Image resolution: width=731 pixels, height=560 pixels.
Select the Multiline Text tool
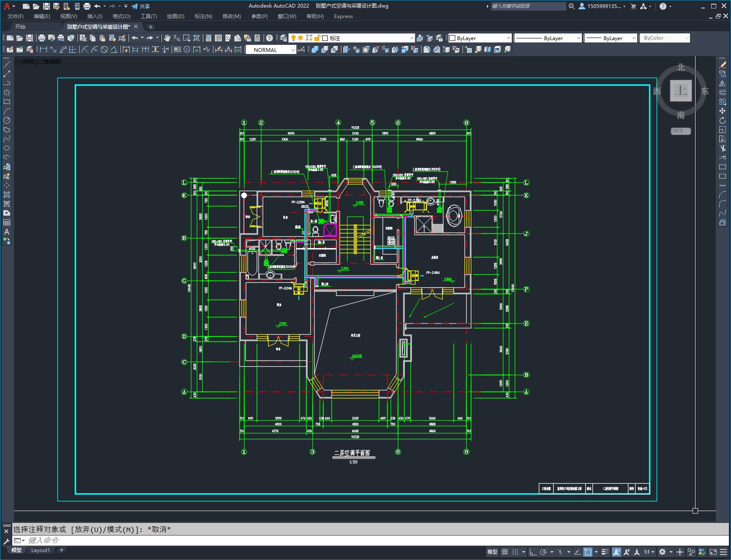coord(7,232)
